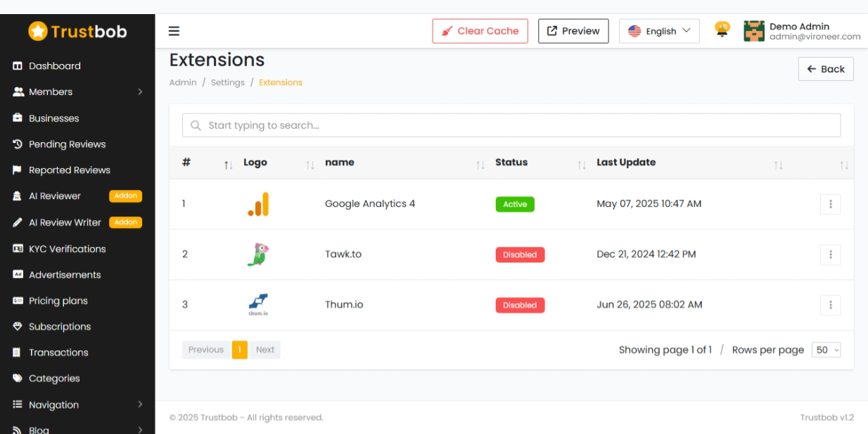The image size is (868, 434).
Task: Open the Rows per page dropdown
Action: [x=826, y=350]
